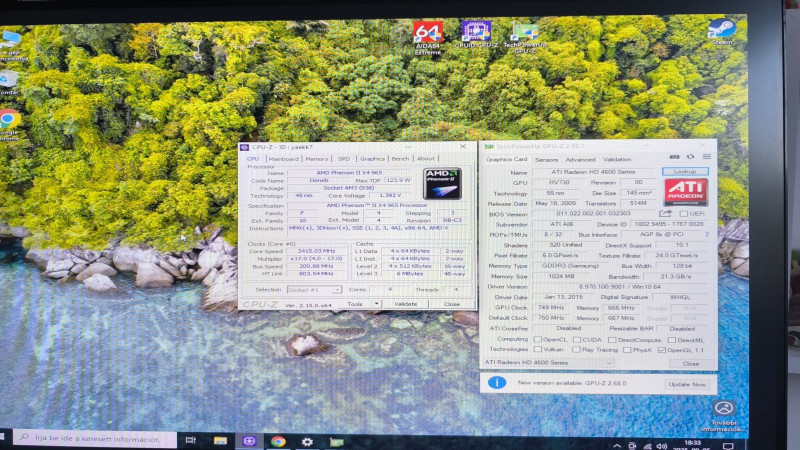This screenshot has height=450, width=800.
Task: Click the Driver Version field in GPU-Z
Action: (619, 287)
